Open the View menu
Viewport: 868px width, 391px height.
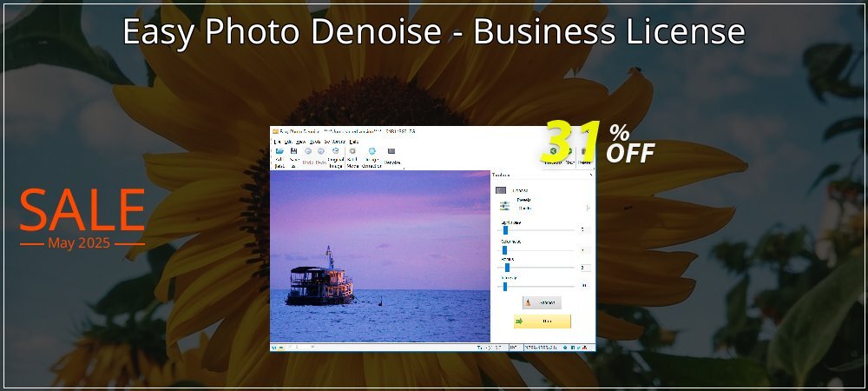(x=300, y=142)
